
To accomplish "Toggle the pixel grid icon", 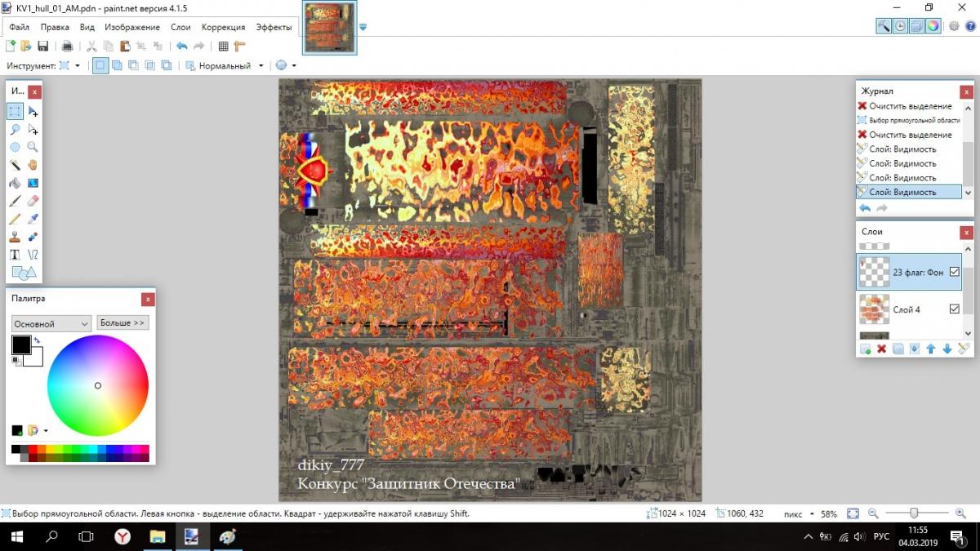I will (223, 47).
